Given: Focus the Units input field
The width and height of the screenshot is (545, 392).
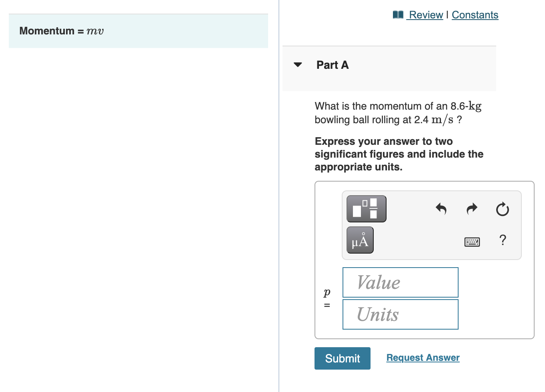Looking at the screenshot, I should click(400, 314).
